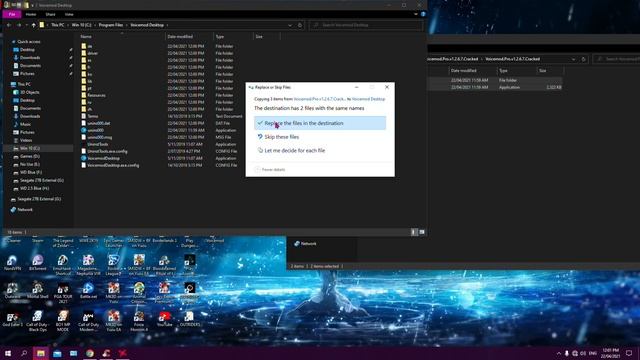640x360 pixels.
Task: Open the OUTRIDERS desktop shortcut
Action: [x=189, y=319]
